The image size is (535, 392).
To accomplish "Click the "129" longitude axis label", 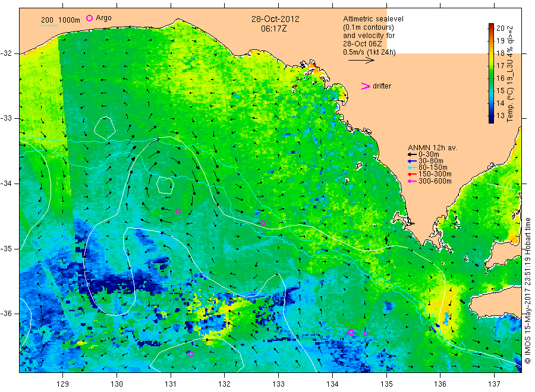I will [x=63, y=384].
